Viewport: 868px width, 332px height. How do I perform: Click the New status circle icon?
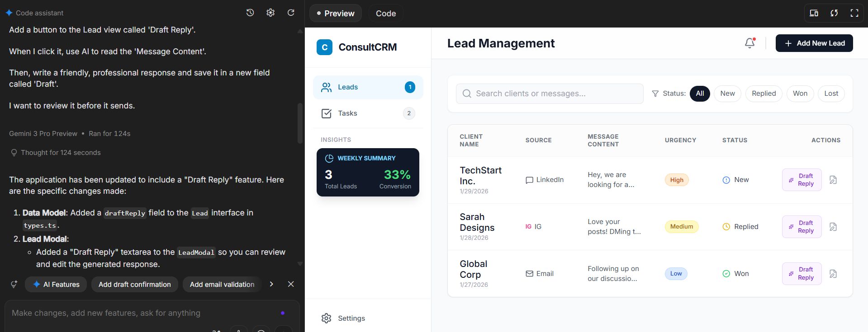pos(726,180)
